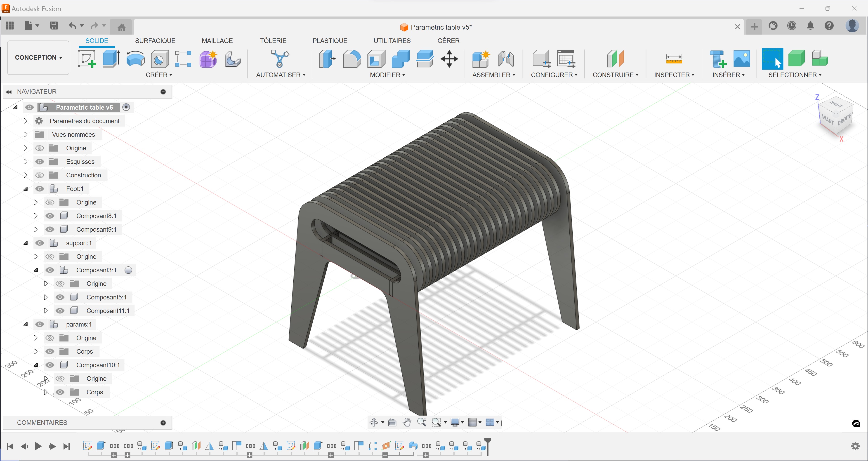Hide Composant5:1 with its eye icon

pos(60,297)
